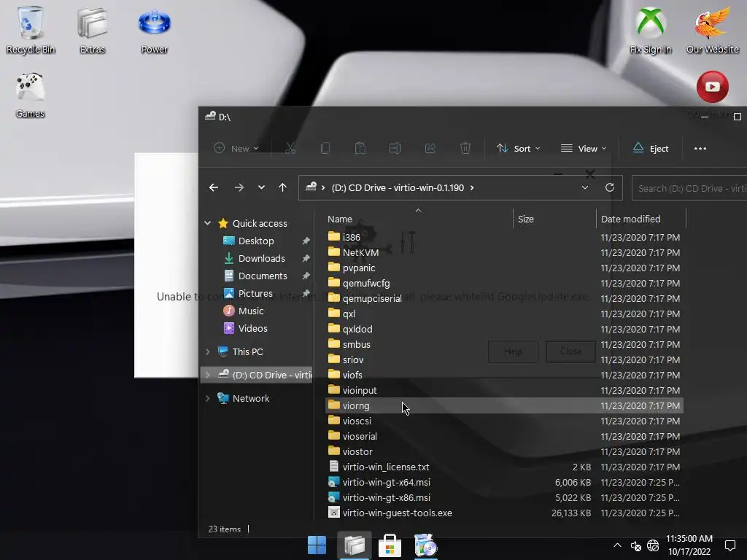Open the Extras desktop folder
747x560 pixels.
pos(93,29)
